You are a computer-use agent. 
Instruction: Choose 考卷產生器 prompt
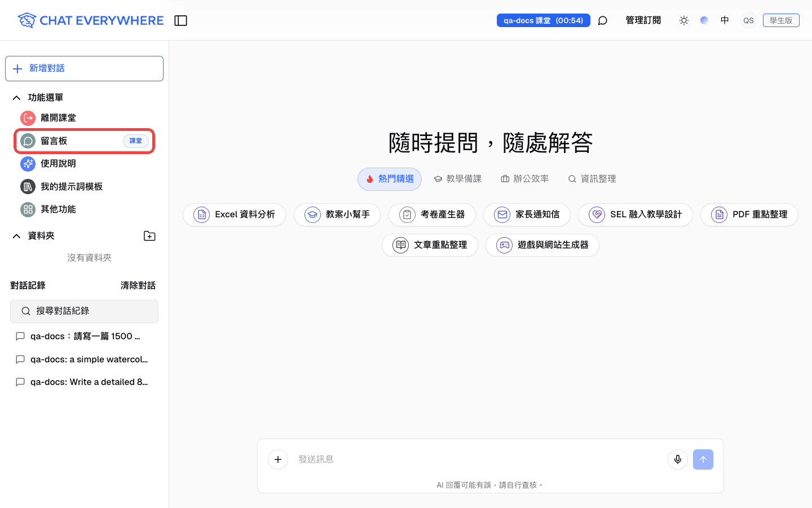coord(432,214)
